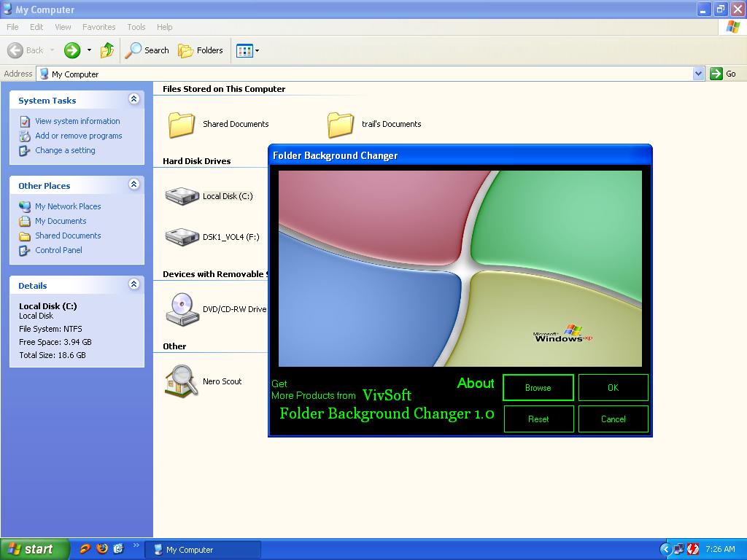747x560 pixels.
Task: Go up one folder level icon
Action: [x=107, y=50]
